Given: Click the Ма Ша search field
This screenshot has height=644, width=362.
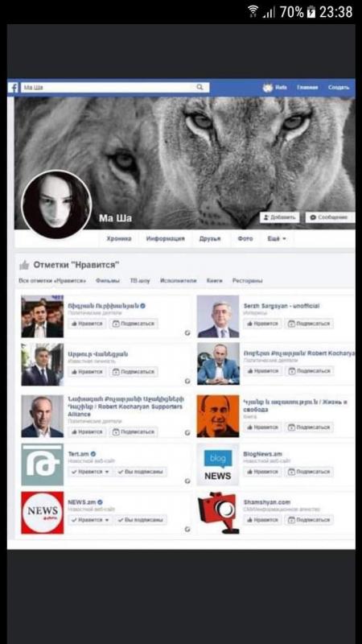Looking at the screenshot, I should click(115, 88).
